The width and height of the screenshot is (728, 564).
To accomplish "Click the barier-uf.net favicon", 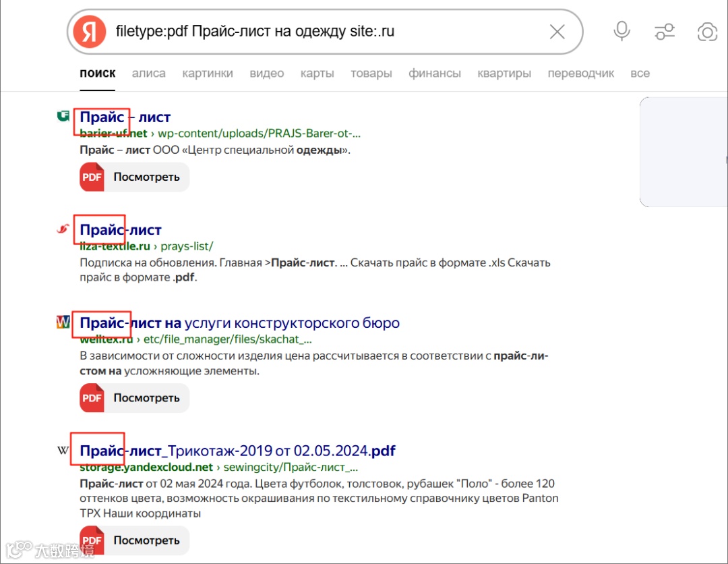I will [63, 115].
